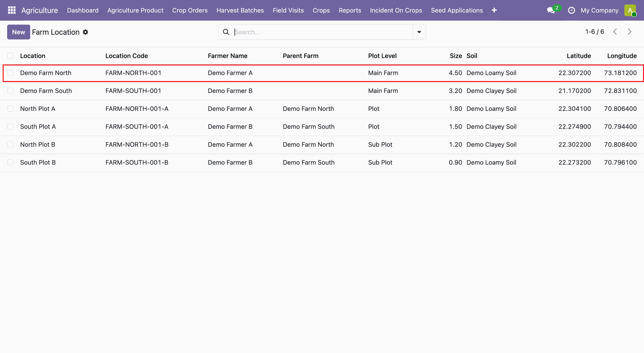Image resolution: width=644 pixels, height=353 pixels.
Task: Open the Crops menu
Action: click(321, 10)
